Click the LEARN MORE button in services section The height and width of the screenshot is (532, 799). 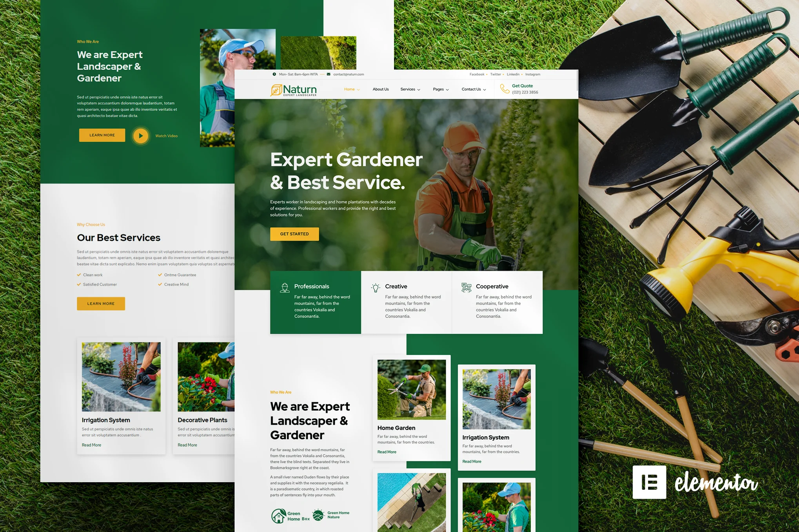tap(100, 303)
